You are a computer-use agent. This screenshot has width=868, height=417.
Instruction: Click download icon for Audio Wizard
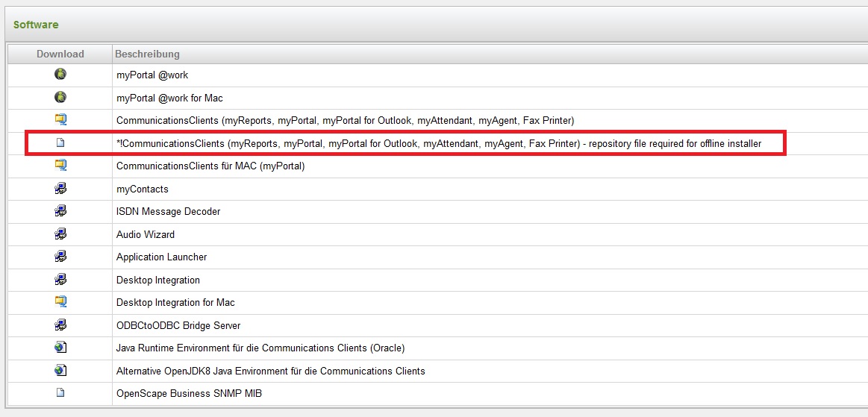60,234
